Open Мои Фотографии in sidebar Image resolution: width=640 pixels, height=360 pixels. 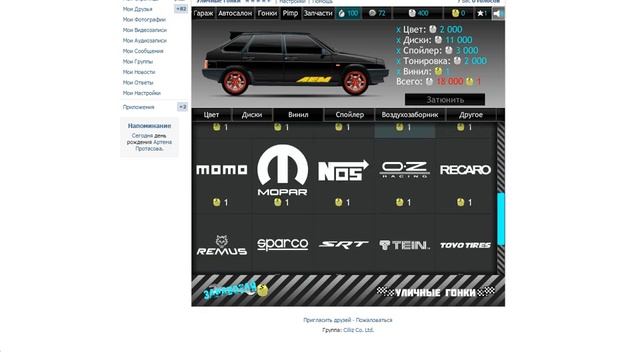point(144,20)
